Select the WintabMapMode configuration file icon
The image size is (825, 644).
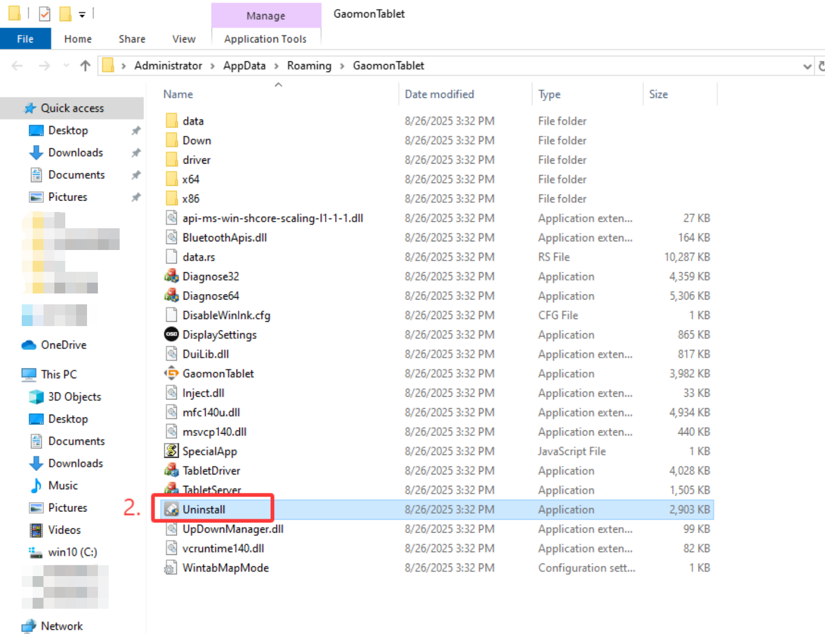(171, 568)
